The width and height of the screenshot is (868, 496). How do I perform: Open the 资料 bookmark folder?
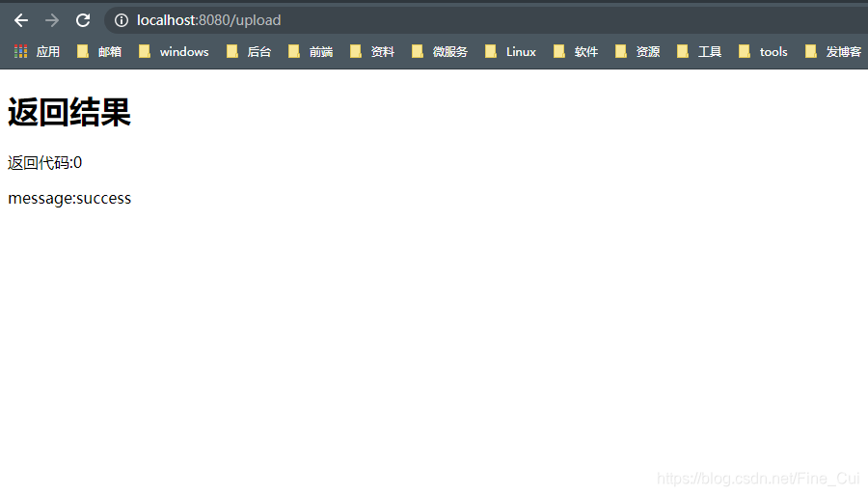(372, 51)
